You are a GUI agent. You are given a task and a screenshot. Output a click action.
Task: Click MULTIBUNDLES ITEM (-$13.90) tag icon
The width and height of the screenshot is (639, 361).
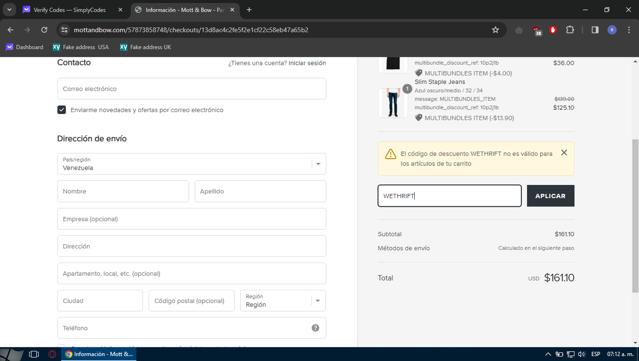click(x=418, y=118)
